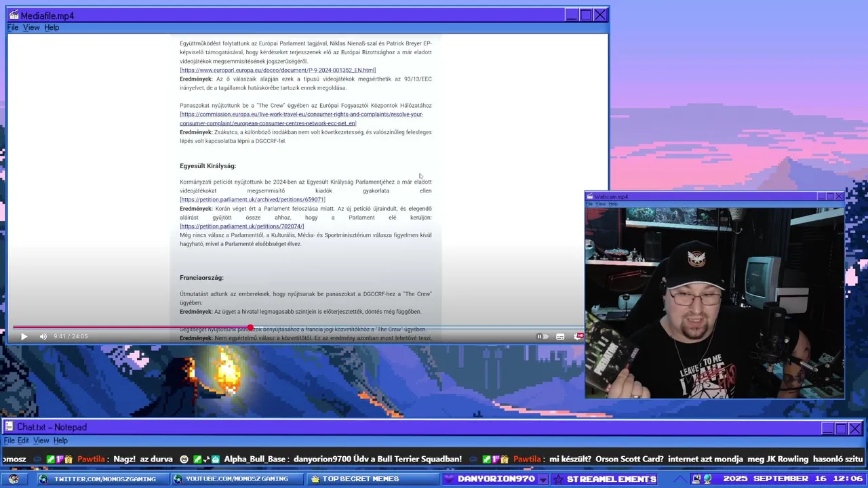Click first Pawtila username in chat
The height and width of the screenshot is (488, 868).
pyautogui.click(x=90, y=459)
